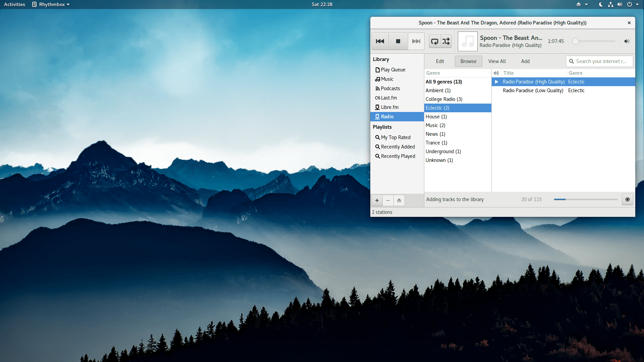Click the eject button below the sidebar
Viewport: 644px width, 362px height.
(399, 200)
